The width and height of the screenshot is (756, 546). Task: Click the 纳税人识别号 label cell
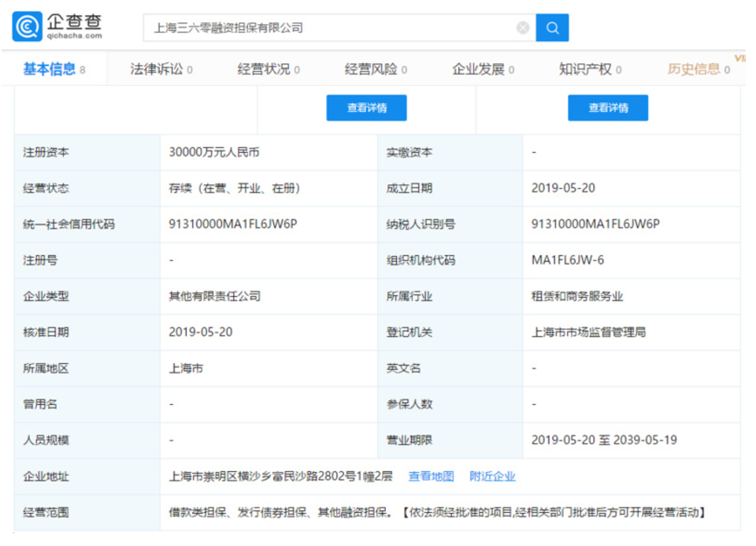click(450, 225)
